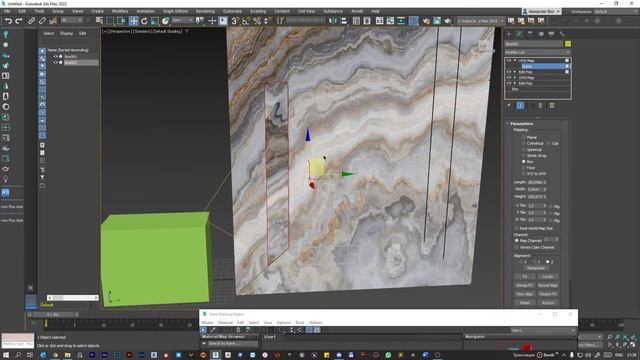Screen dimensions: 640x360
Task: Click the object color swatch beside name
Action: click(x=568, y=44)
